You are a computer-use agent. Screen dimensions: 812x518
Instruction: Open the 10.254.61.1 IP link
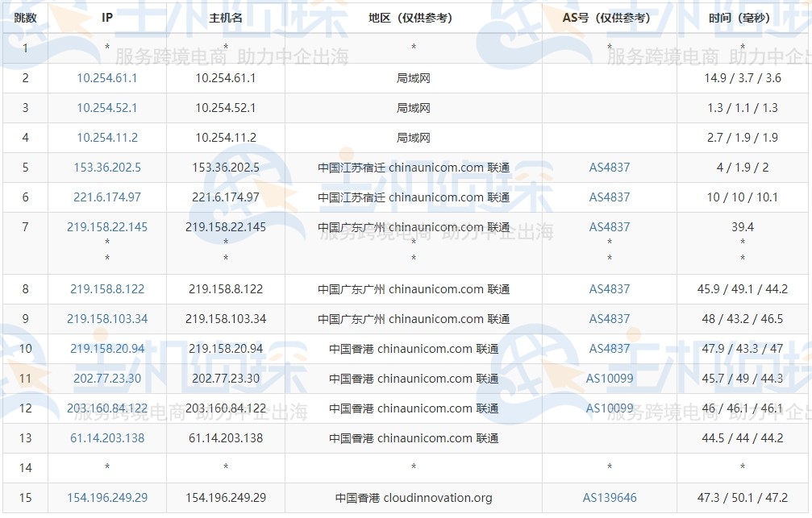tap(107, 78)
